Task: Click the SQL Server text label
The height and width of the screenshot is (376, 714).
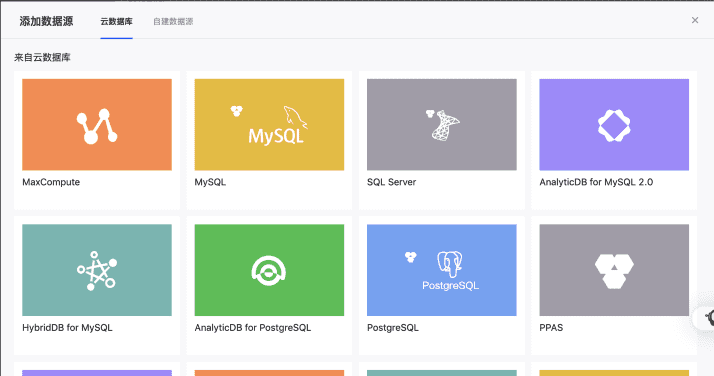Action: [392, 182]
